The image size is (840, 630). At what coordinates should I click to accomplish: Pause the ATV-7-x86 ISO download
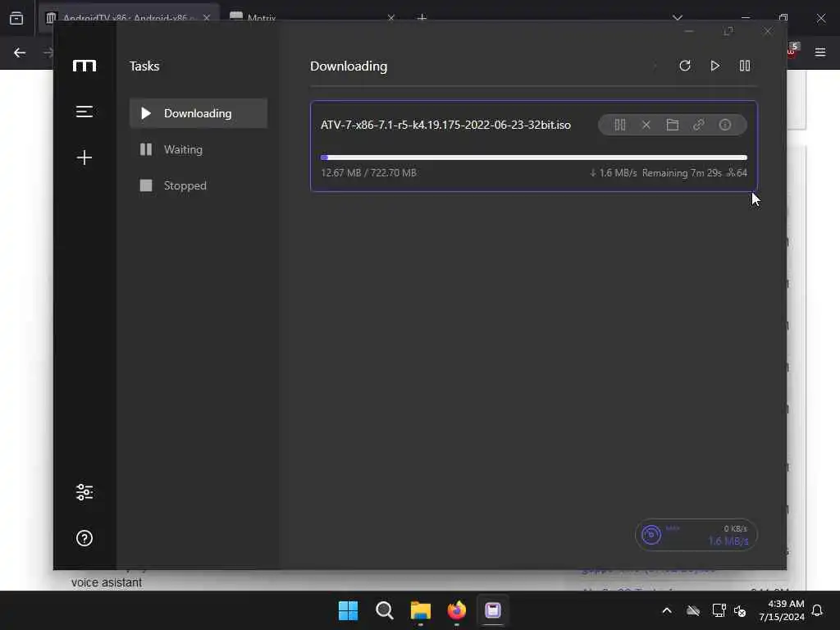tap(620, 125)
